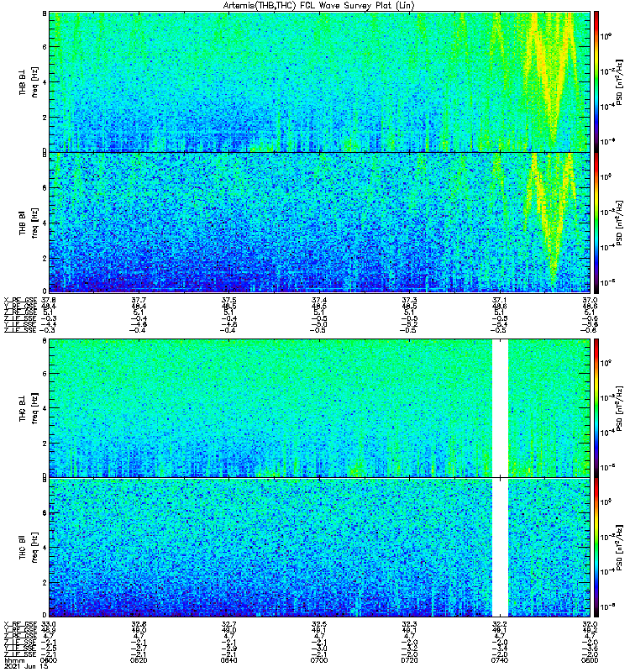Viewport: 630px width, 672px height.
Task: Click the THB position value 37.7
Action: pos(139,300)
